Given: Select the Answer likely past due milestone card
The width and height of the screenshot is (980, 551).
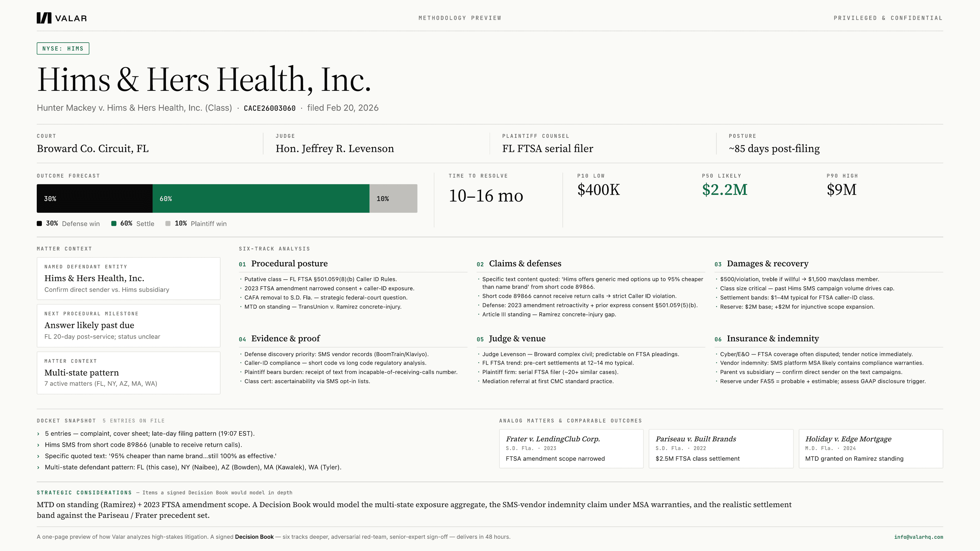Looking at the screenshot, I should [129, 325].
